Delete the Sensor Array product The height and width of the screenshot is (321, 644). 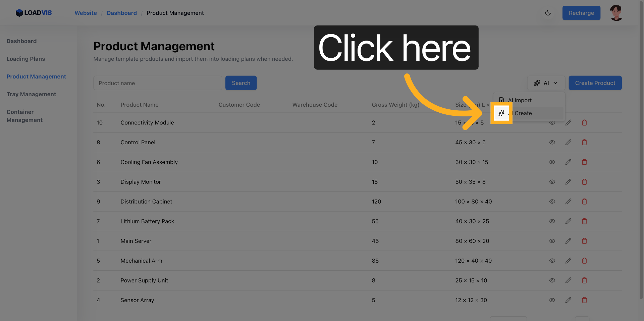point(584,300)
